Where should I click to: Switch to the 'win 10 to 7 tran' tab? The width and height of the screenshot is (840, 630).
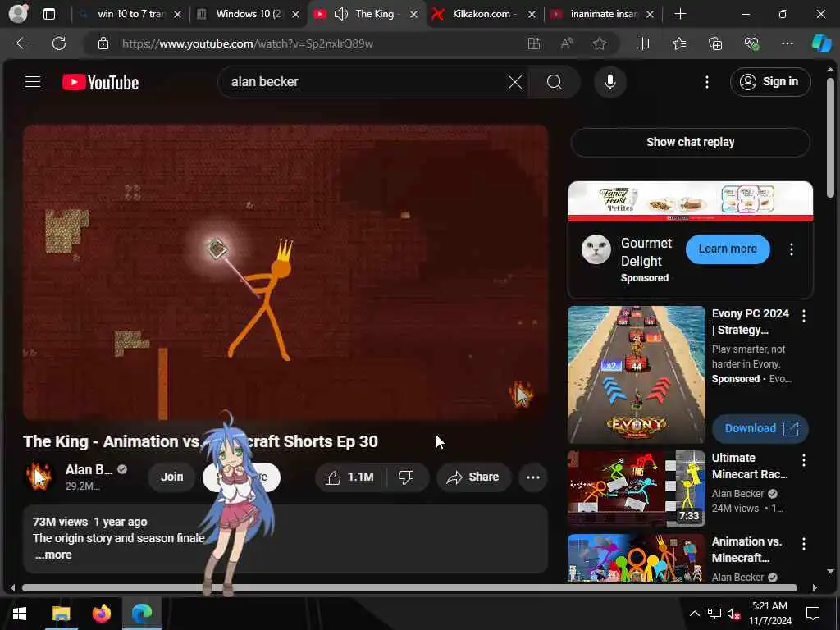click(130, 14)
